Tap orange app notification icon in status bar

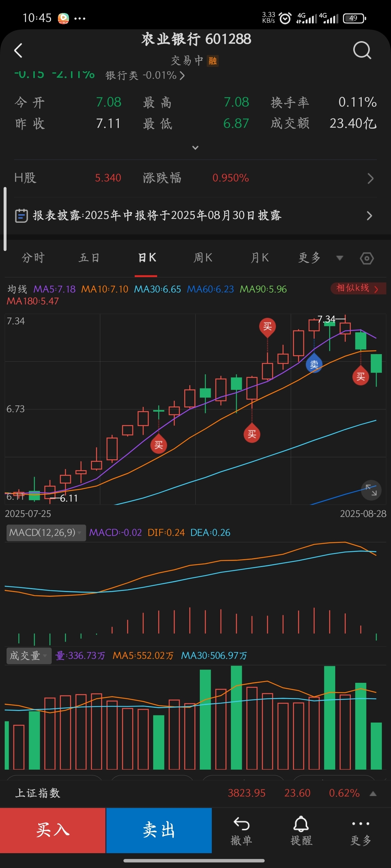tap(63, 18)
